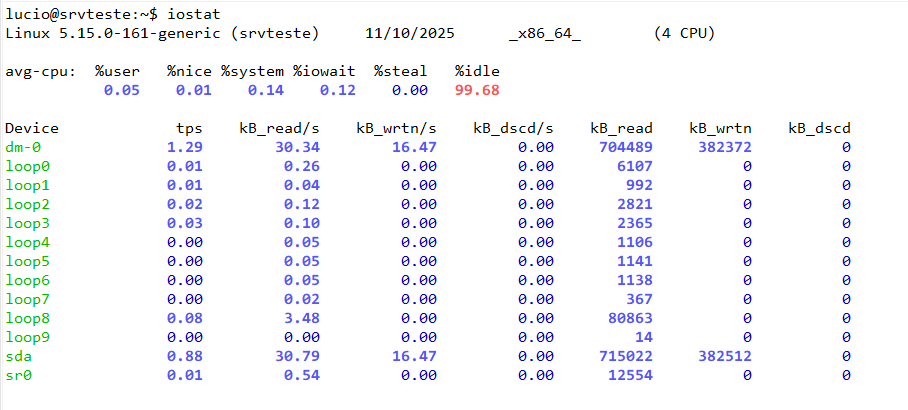Click the kB_read/s column header
The height and width of the screenshot is (410, 908).
point(279,129)
